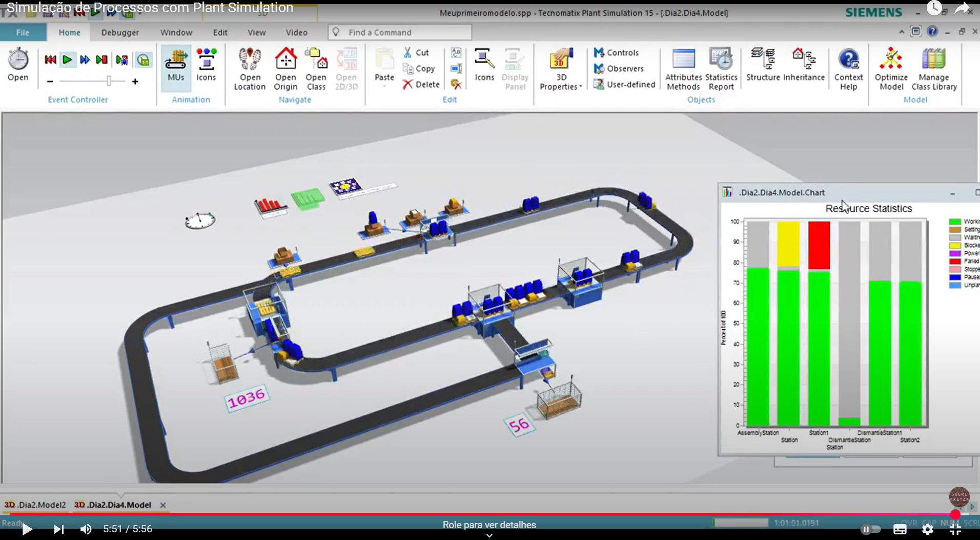Viewport: 980px width, 540px height.
Task: Toggle Icons animation in the Animation group
Action: click(x=206, y=65)
